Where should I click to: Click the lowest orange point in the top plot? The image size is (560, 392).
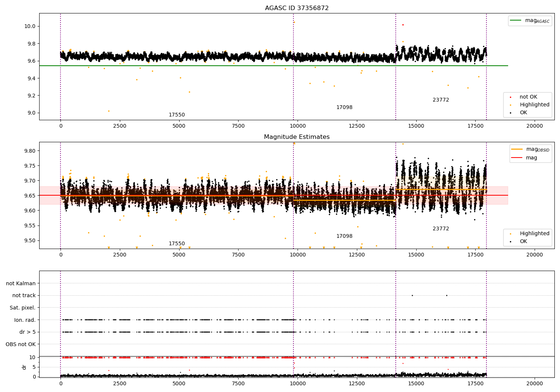click(109, 111)
